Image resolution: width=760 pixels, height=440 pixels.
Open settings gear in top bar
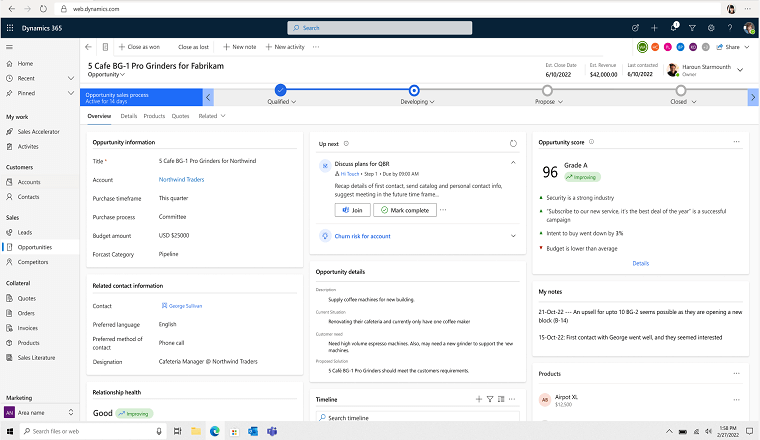coord(711,28)
